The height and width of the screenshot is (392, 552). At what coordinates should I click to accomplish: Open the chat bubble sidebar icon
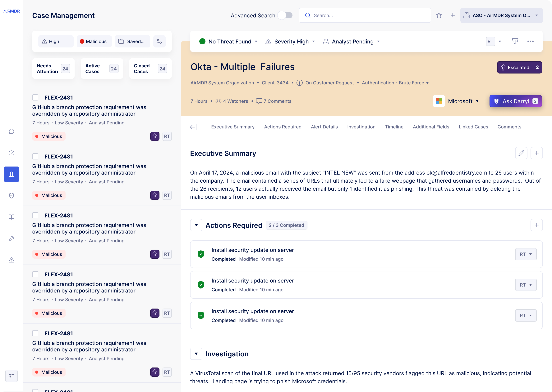coord(11,131)
